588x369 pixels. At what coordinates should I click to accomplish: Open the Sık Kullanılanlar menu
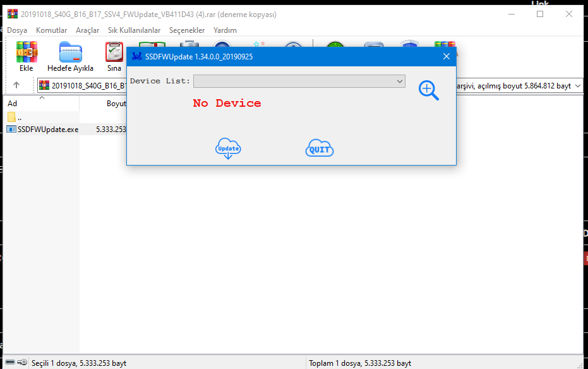(135, 30)
